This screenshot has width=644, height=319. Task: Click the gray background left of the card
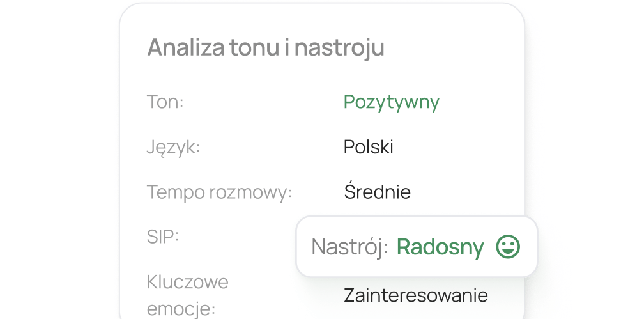57,160
